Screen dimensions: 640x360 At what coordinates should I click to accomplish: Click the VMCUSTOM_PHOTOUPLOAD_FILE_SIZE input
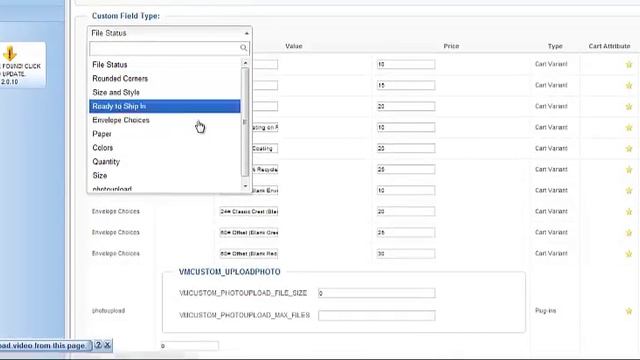376,293
